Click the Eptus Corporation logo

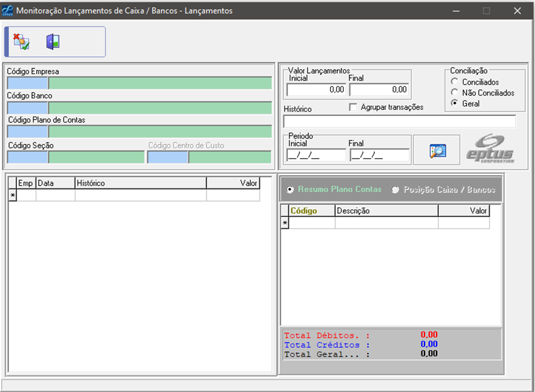click(490, 150)
